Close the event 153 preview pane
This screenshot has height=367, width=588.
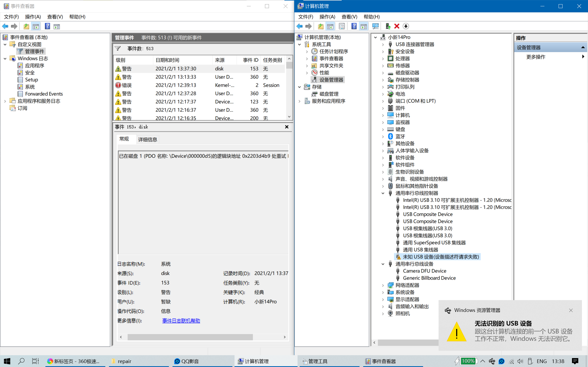tap(287, 127)
